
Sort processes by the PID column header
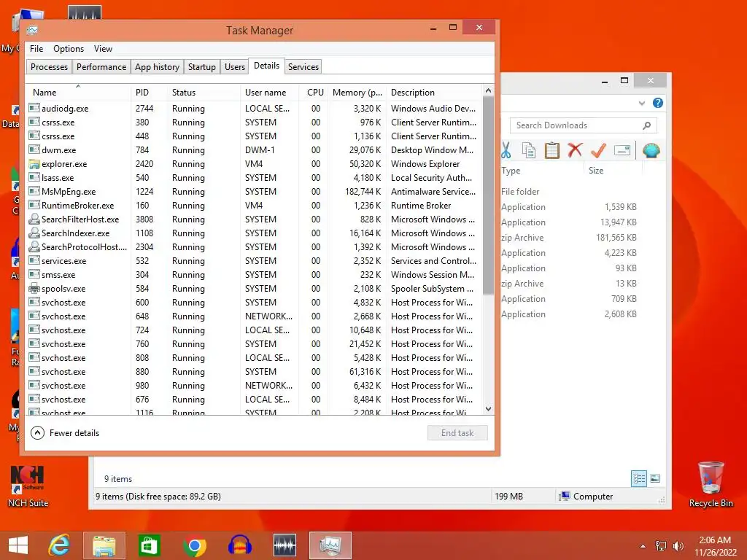tap(149, 93)
